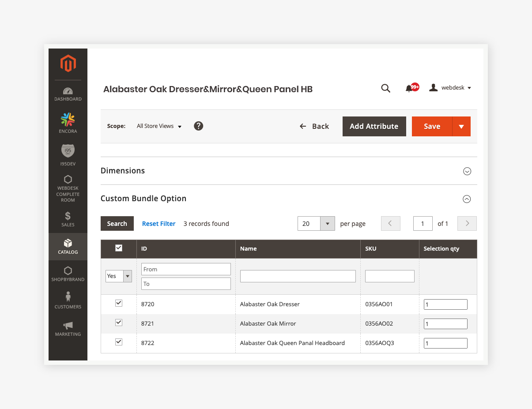The height and width of the screenshot is (409, 532).
Task: Toggle the select-all header checkbox
Action: (x=118, y=248)
